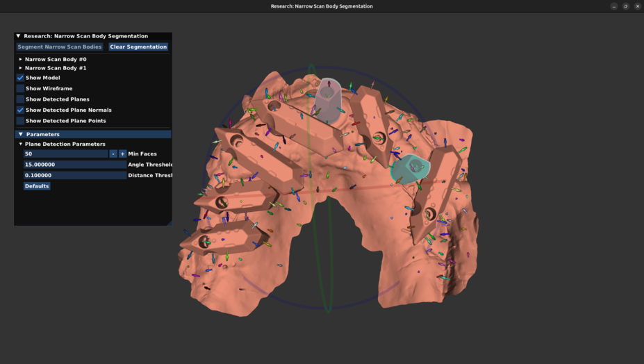Click the Distance Threshold value field
This screenshot has width=644, height=364.
tap(74, 176)
